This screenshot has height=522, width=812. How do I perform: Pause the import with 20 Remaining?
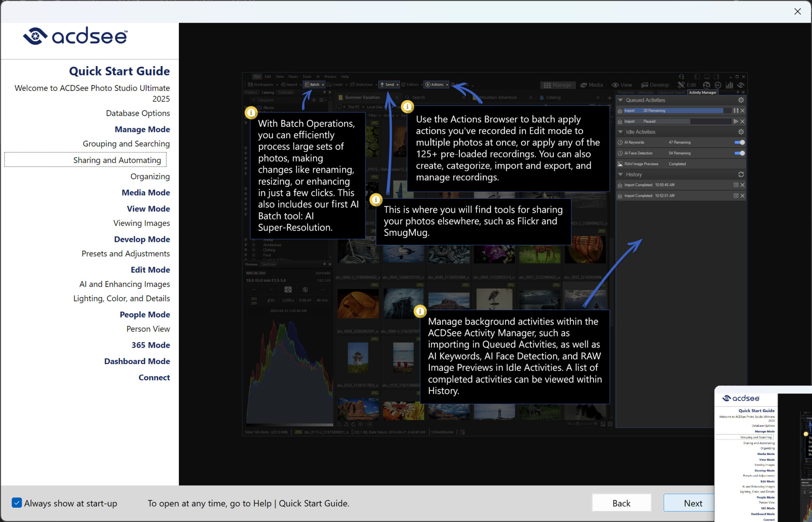click(x=736, y=111)
